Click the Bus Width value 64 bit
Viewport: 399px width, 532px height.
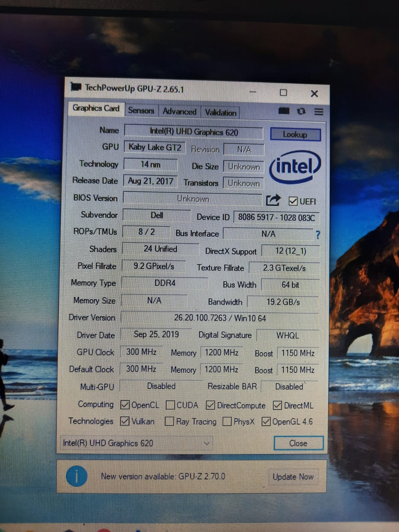[x=290, y=285]
